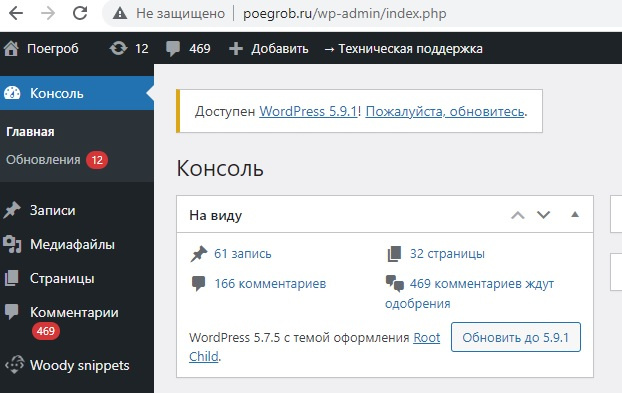Open the 166 комментариев link
622x393 pixels.
[270, 284]
